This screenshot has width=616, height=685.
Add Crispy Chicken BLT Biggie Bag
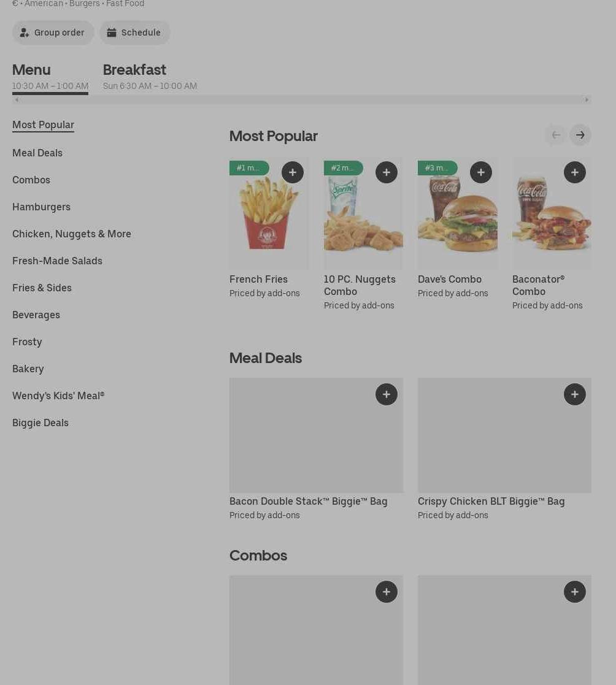[x=575, y=394]
